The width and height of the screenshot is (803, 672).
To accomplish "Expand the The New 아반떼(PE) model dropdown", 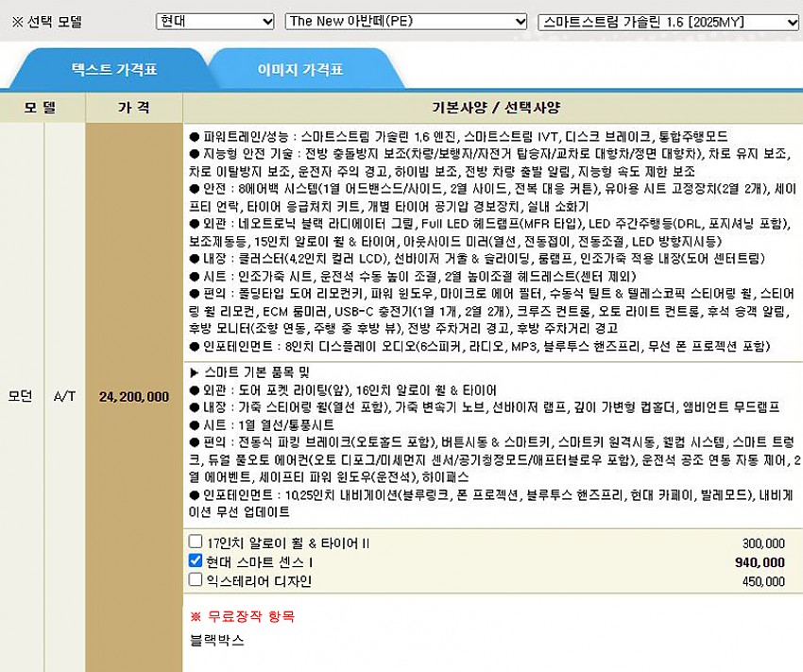I will (x=405, y=21).
